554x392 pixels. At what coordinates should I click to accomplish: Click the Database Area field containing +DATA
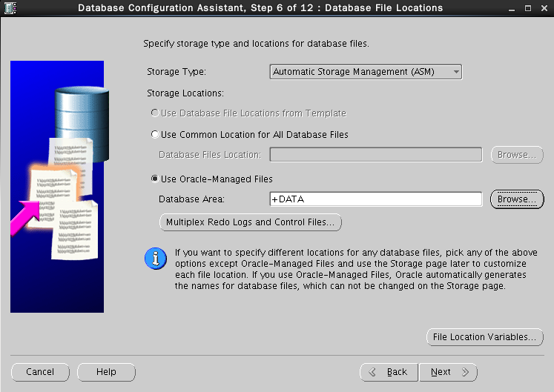click(x=376, y=199)
